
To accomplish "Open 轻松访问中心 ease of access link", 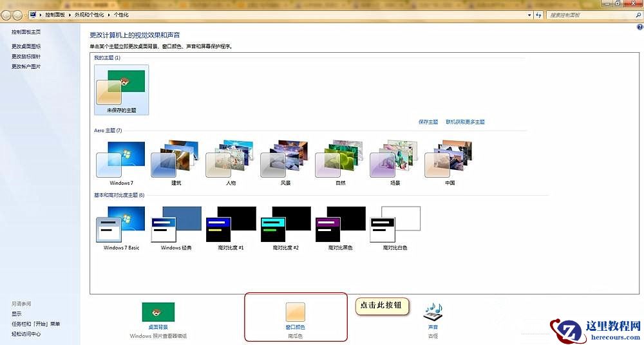I will (26, 334).
